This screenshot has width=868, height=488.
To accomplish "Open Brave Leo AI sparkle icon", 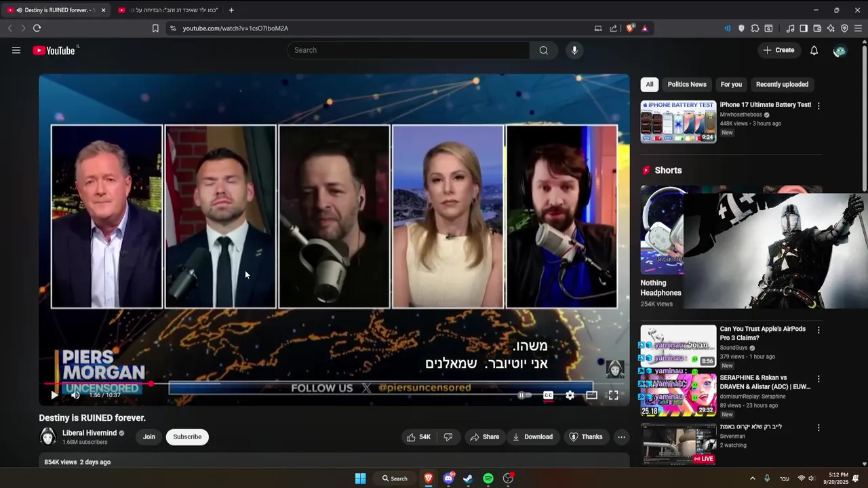I will tap(831, 28).
